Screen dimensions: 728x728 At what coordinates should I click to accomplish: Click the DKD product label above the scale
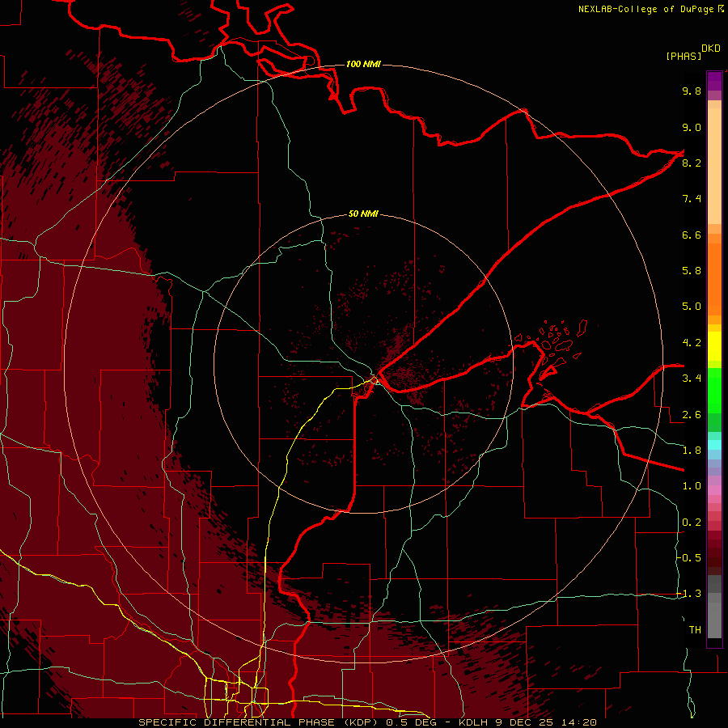pyautogui.click(x=711, y=49)
